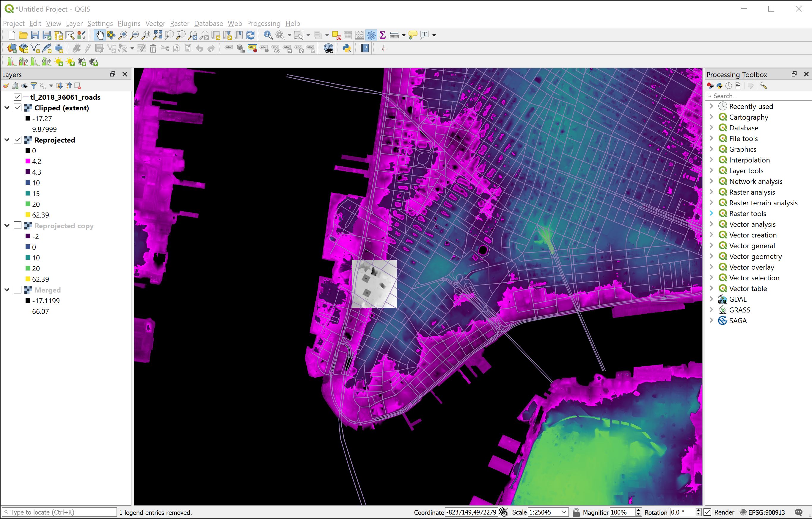This screenshot has height=519, width=812.
Task: Open the Python console
Action: [x=347, y=48]
